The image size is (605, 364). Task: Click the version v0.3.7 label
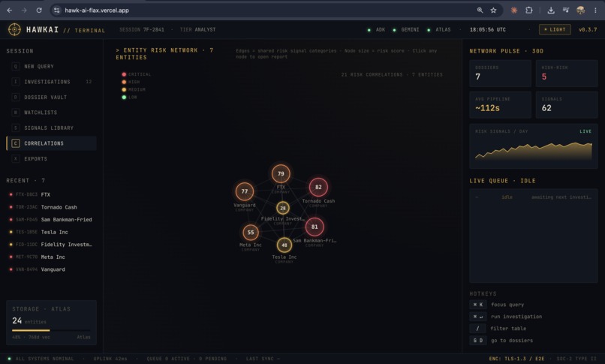[x=588, y=30]
